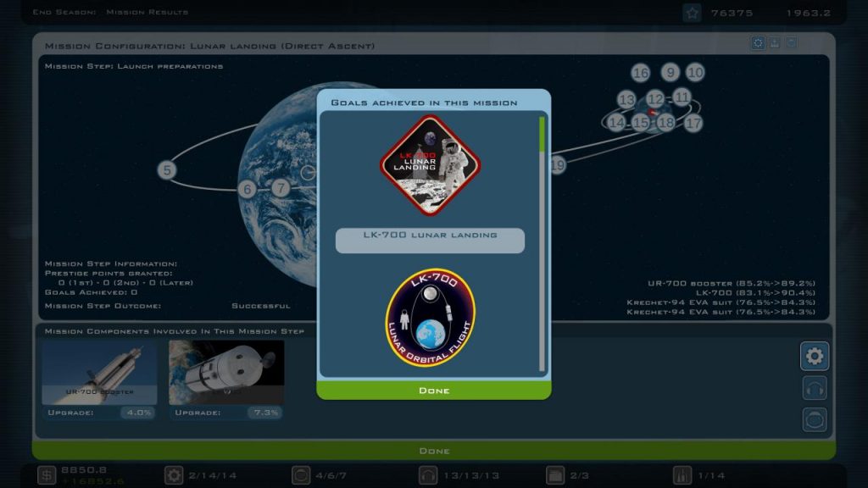Toggle the highlighted settings gear on right sidebar
This screenshot has width=868, height=488.
click(x=815, y=357)
